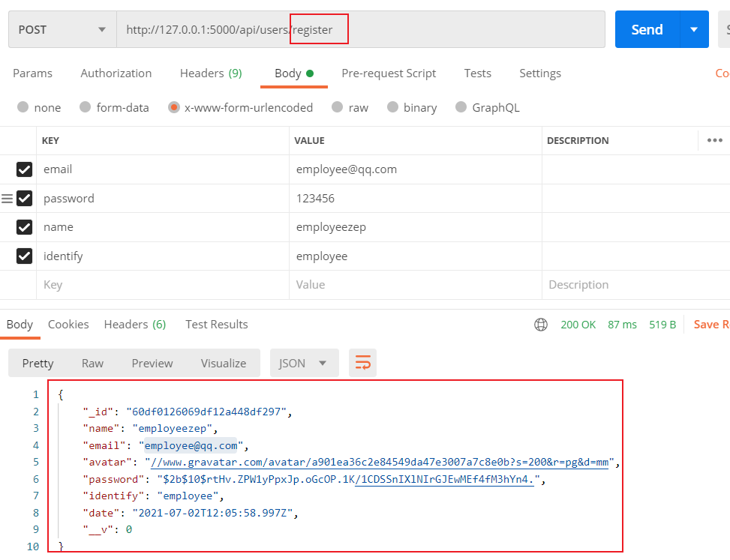This screenshot has height=560, width=730.
Task: Click the employee@qq.com email in response
Action: [x=191, y=445]
